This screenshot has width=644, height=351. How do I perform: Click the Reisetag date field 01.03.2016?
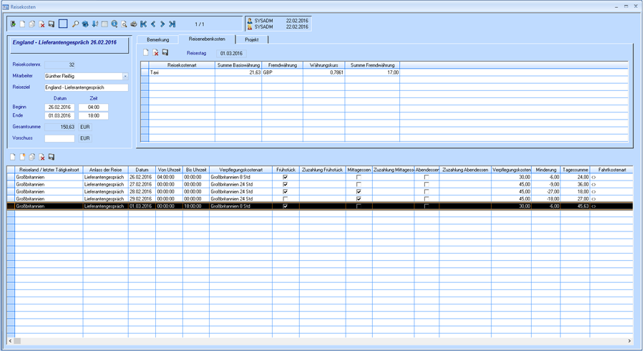point(231,54)
